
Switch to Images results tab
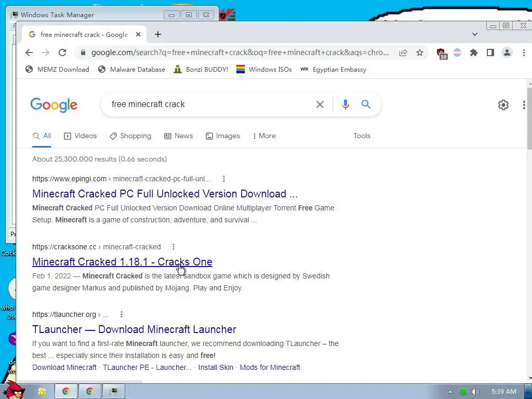click(222, 136)
